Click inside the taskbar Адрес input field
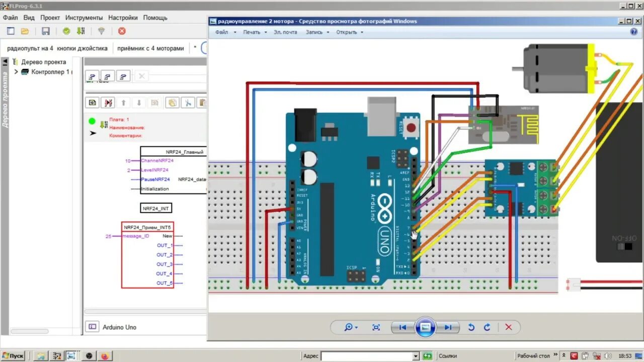This screenshot has height=362, width=644. click(366, 356)
